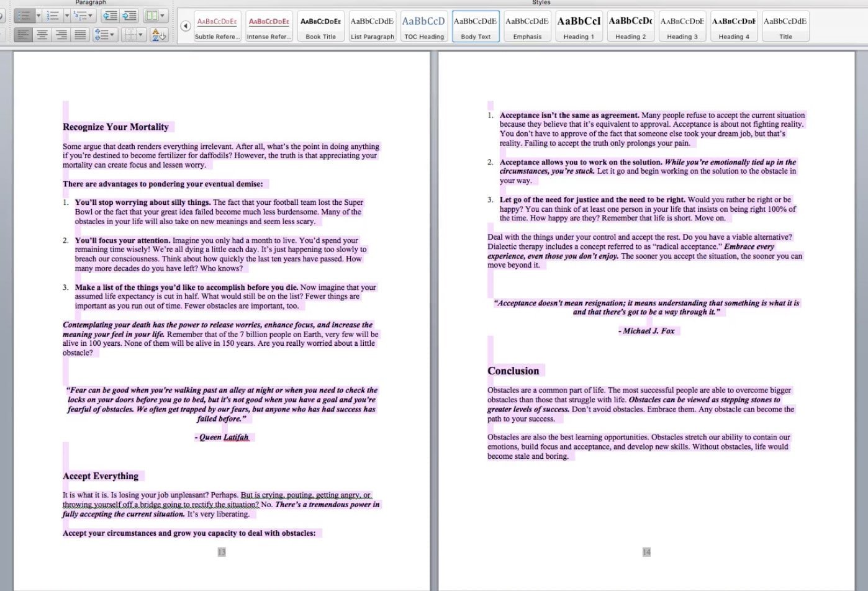Click 'You'll focus your attention.' text
This screenshot has height=591, width=868.
click(122, 240)
